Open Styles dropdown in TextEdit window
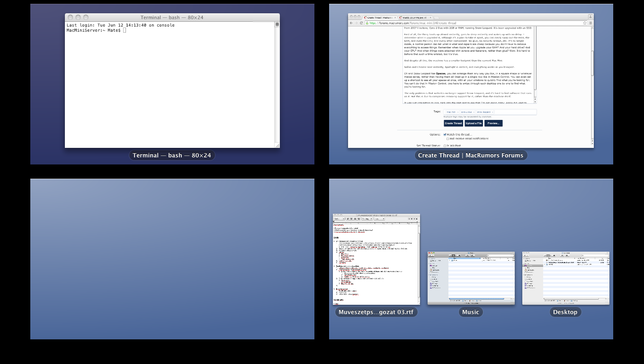Screen dimensions: 644x364 (339, 219)
